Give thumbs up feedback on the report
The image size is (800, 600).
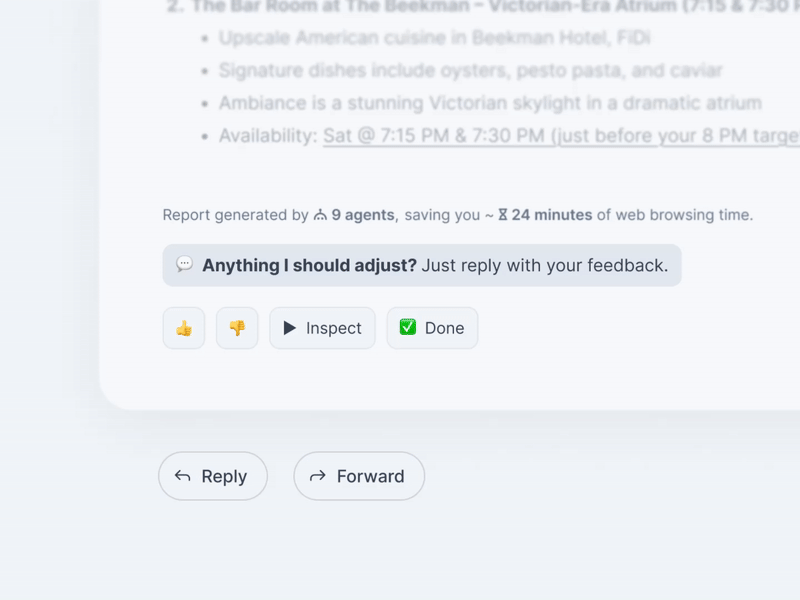(183, 328)
